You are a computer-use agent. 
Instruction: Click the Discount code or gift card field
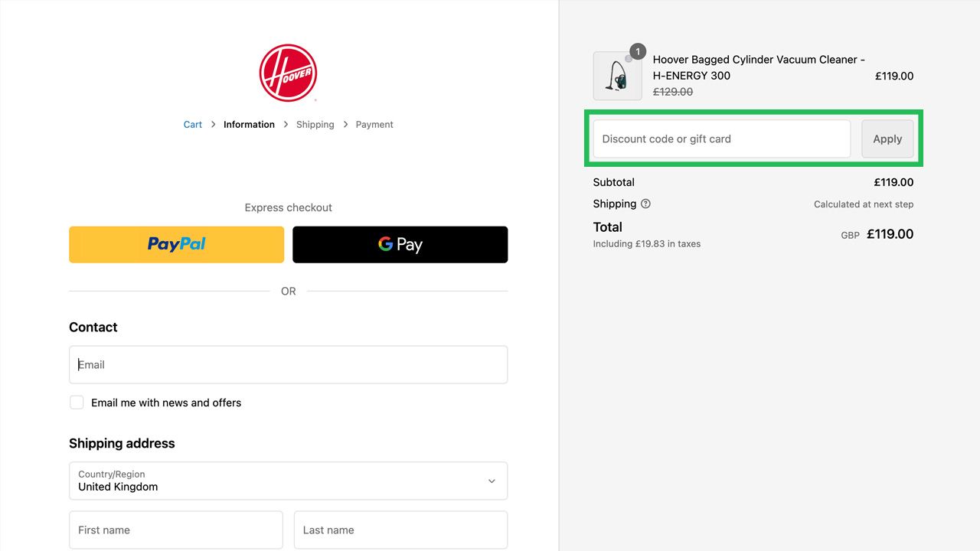722,139
